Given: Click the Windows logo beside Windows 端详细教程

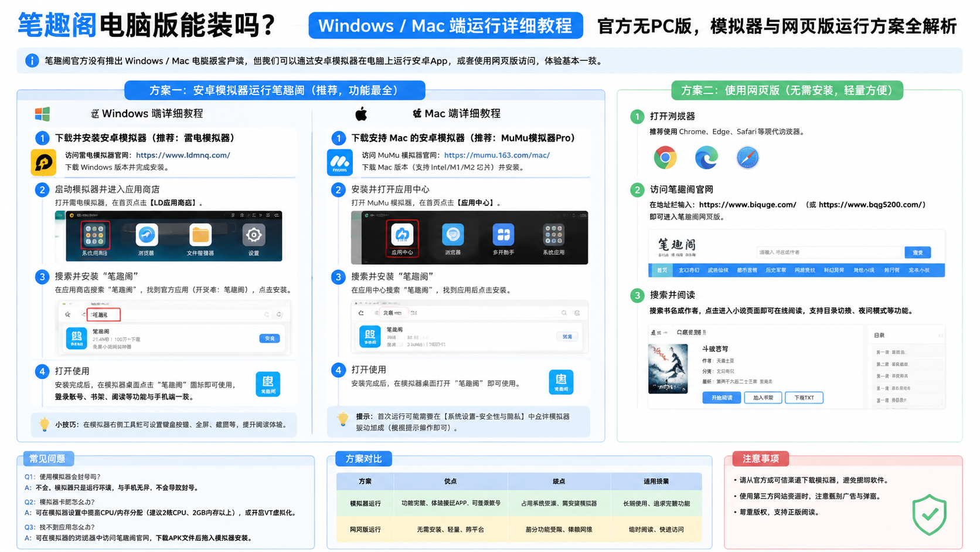Looking at the screenshot, I should pos(42,114).
